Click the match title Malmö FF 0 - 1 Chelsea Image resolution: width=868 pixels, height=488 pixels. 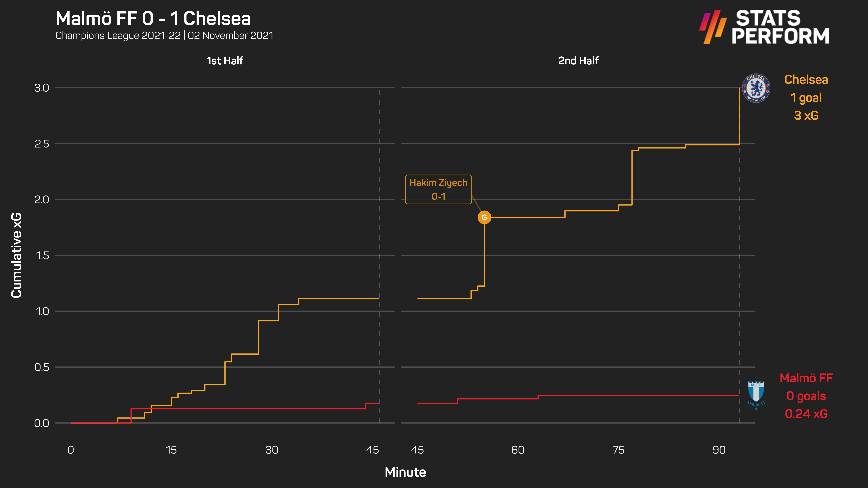(153, 19)
